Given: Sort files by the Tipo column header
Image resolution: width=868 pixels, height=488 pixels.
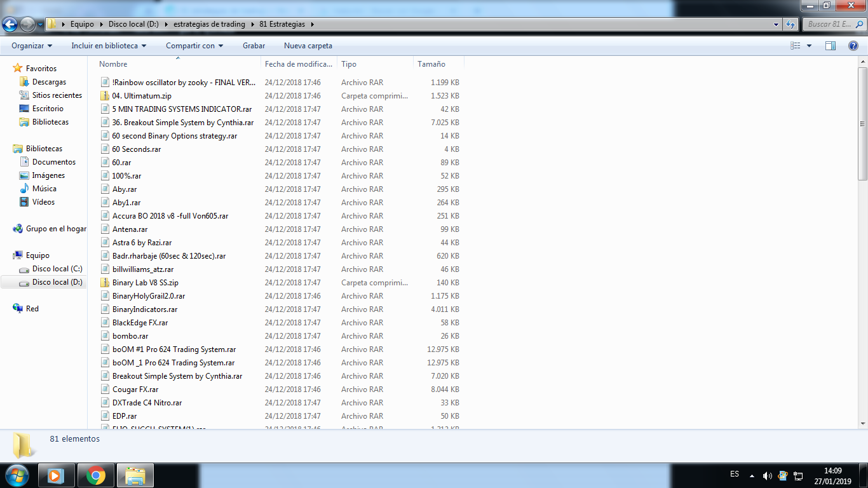Looking at the screenshot, I should point(375,64).
